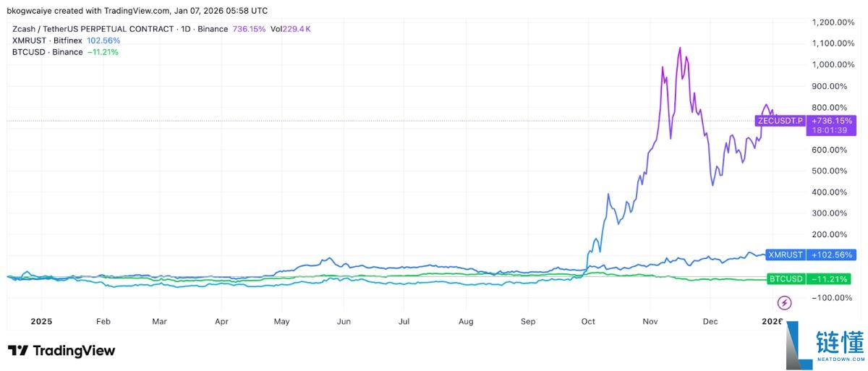Click the Jun time axis label
Screen dimensions: 868x371
[x=344, y=321]
